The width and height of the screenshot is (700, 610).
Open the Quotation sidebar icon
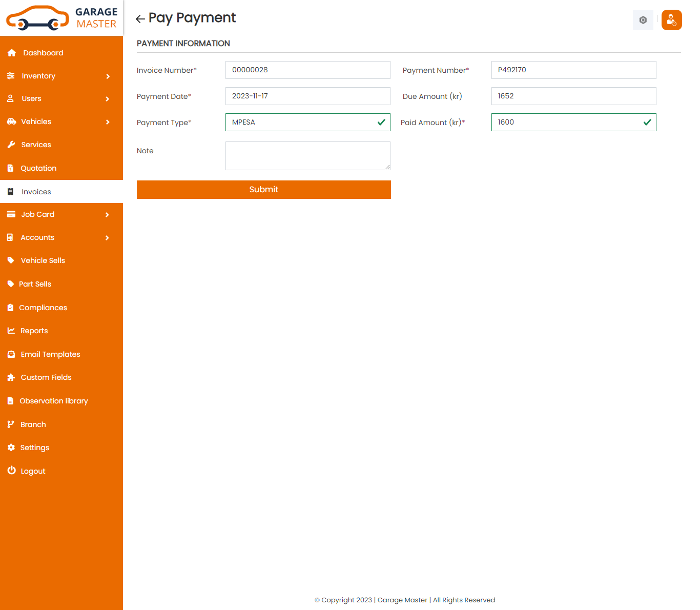tap(11, 168)
